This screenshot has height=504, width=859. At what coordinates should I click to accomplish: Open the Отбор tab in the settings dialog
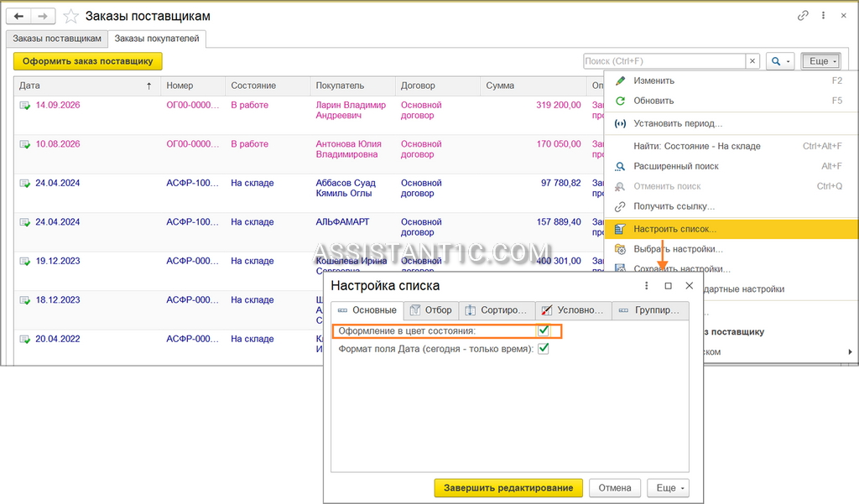point(432,310)
